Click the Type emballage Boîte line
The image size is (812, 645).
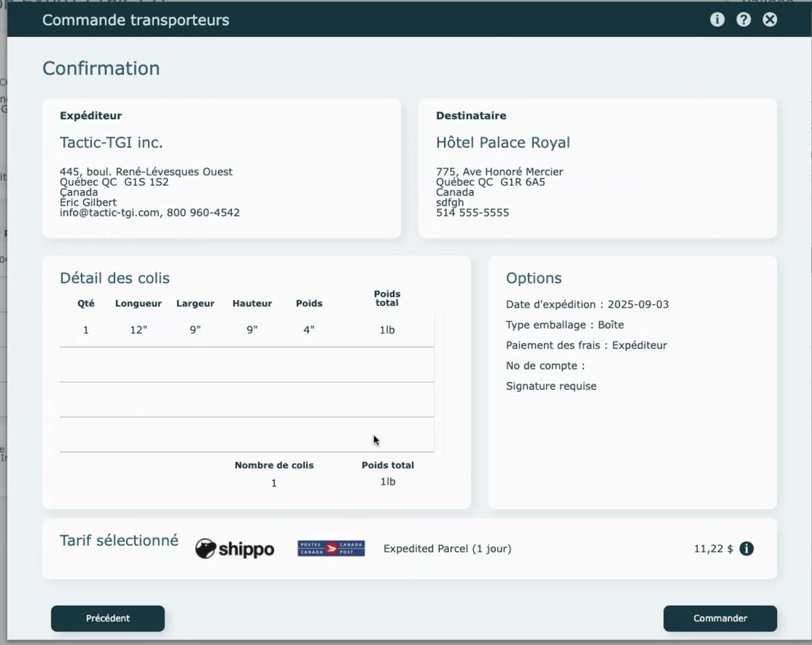point(564,325)
